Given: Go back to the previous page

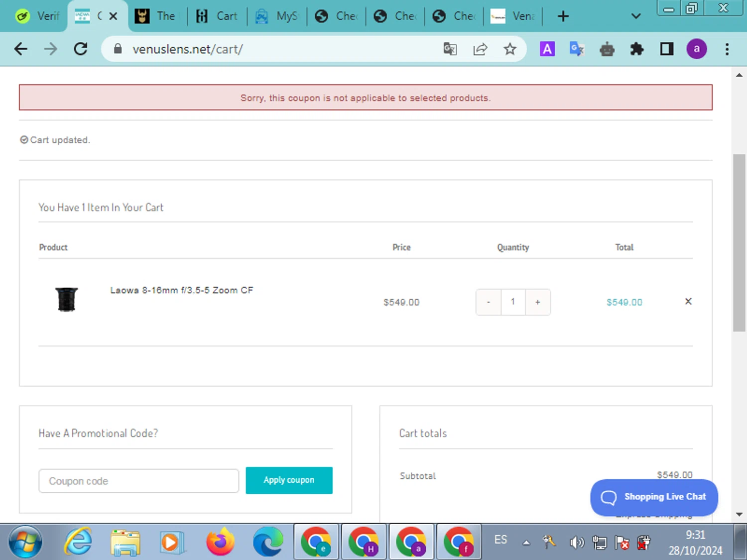Looking at the screenshot, I should click(20, 49).
